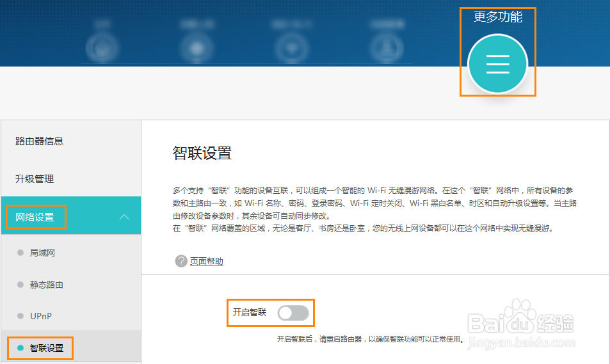Viewport: 610px width, 364px height.
Task: Open 路由器信息 in the sidebar
Action: (39, 141)
